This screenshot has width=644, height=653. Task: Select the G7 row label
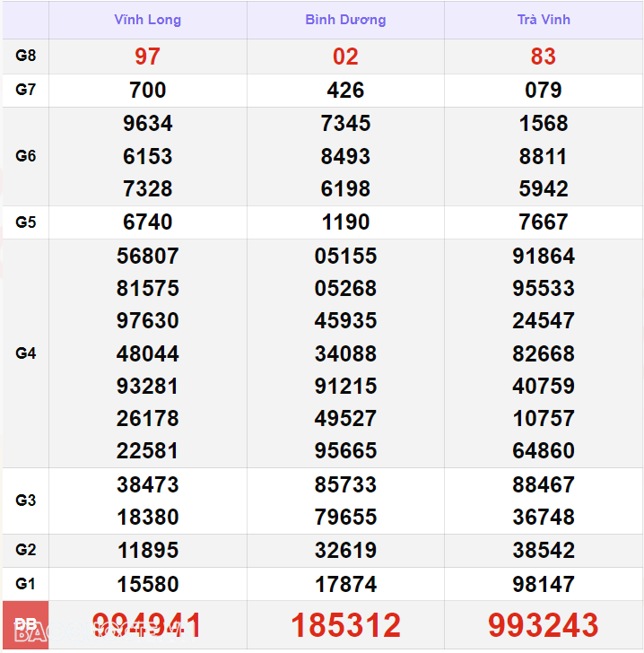(x=25, y=90)
